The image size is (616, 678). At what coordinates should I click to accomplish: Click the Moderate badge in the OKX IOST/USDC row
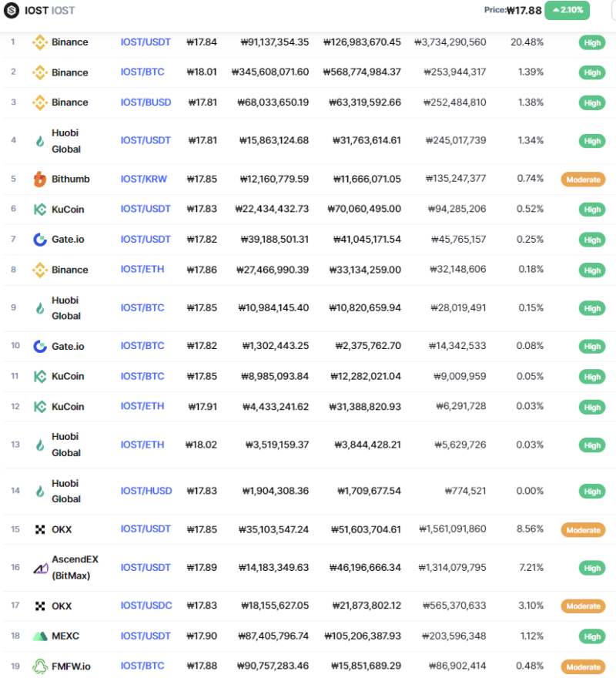click(583, 606)
